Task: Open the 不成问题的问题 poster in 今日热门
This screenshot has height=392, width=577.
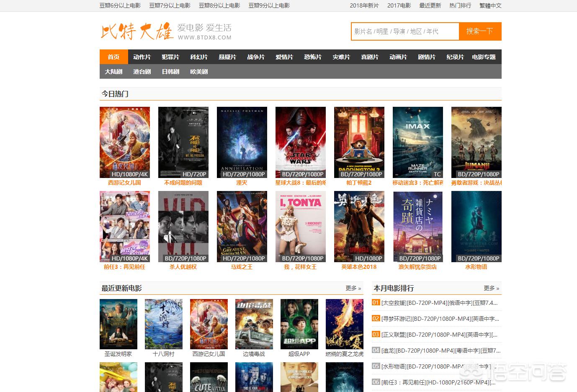Action: (x=183, y=142)
